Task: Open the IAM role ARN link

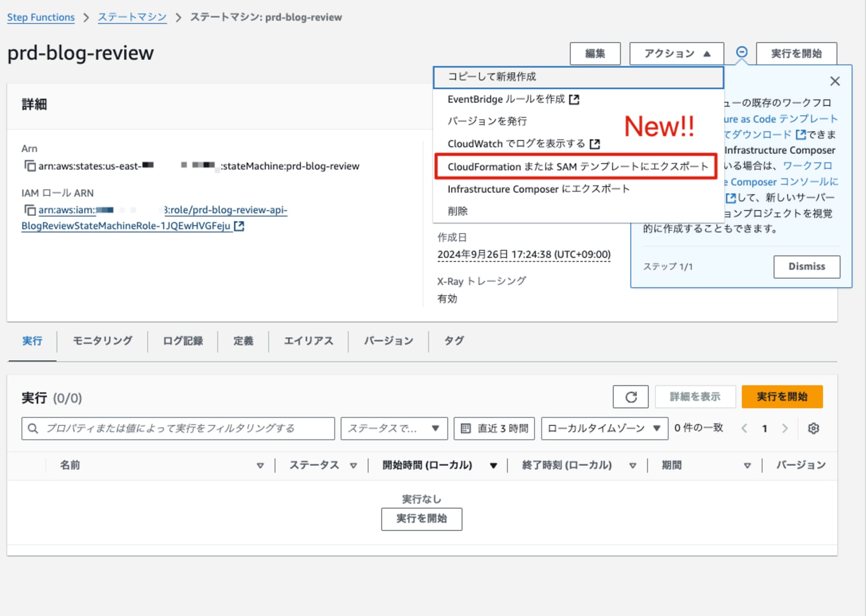Action: pyautogui.click(x=154, y=218)
